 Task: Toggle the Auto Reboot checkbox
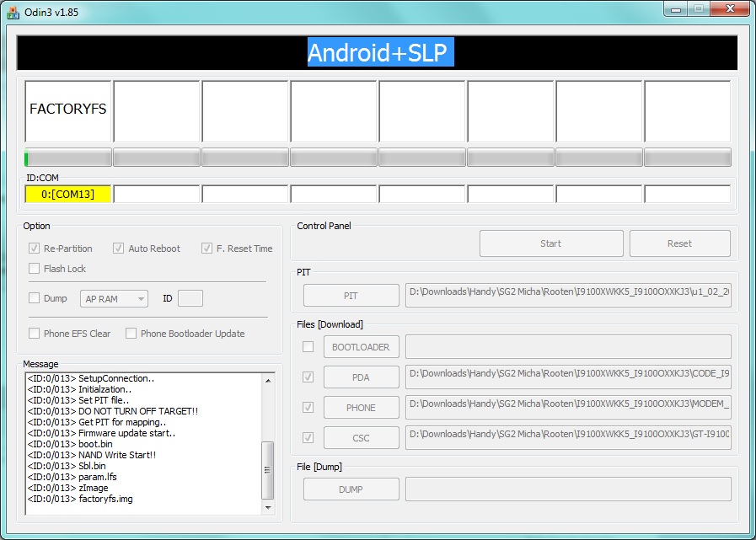[x=118, y=249]
